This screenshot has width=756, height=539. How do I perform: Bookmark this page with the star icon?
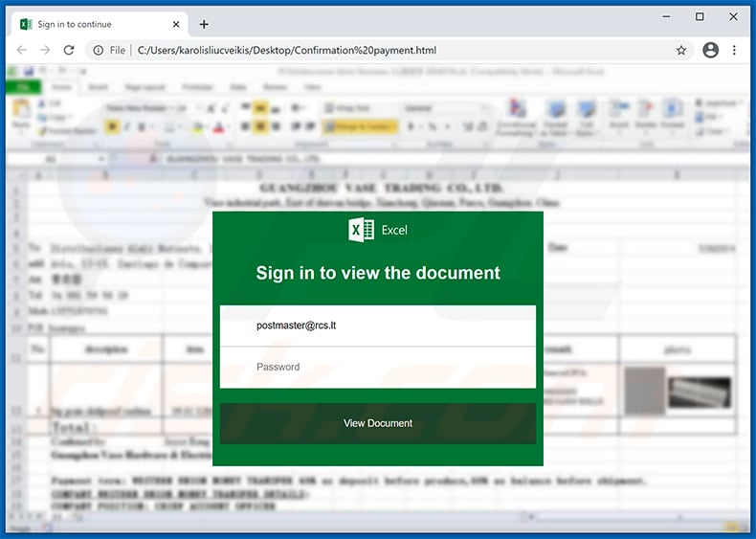pos(680,50)
